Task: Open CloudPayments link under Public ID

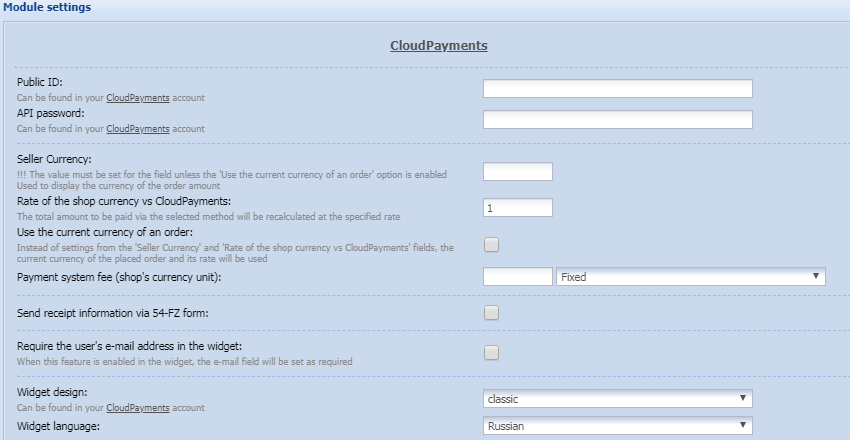Action: tap(138, 98)
